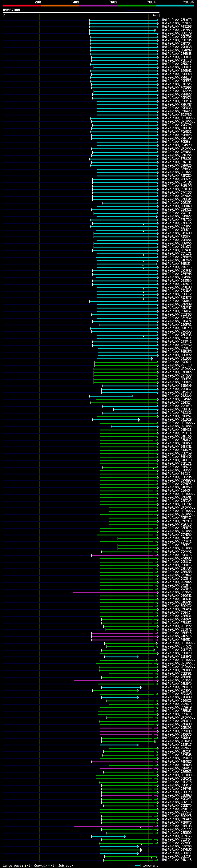Select the UniRef100_Q6P2V1 label

click(177, 778)
